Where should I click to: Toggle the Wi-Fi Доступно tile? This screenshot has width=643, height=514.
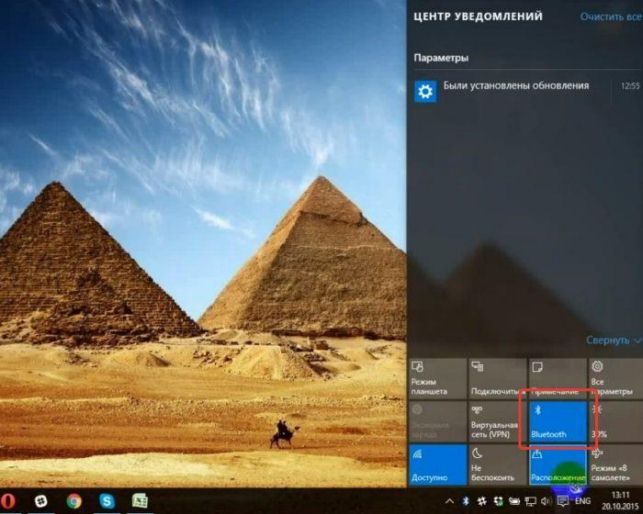[x=438, y=465]
